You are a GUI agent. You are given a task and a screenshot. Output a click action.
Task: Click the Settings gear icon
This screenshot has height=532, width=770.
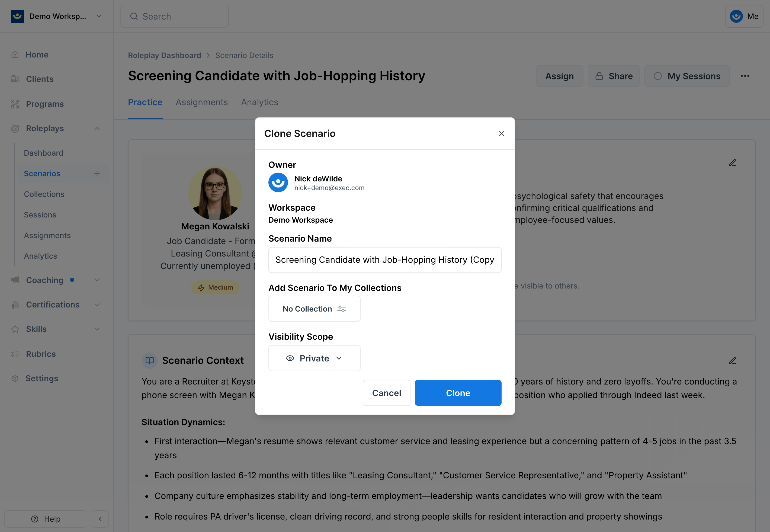[x=15, y=378]
